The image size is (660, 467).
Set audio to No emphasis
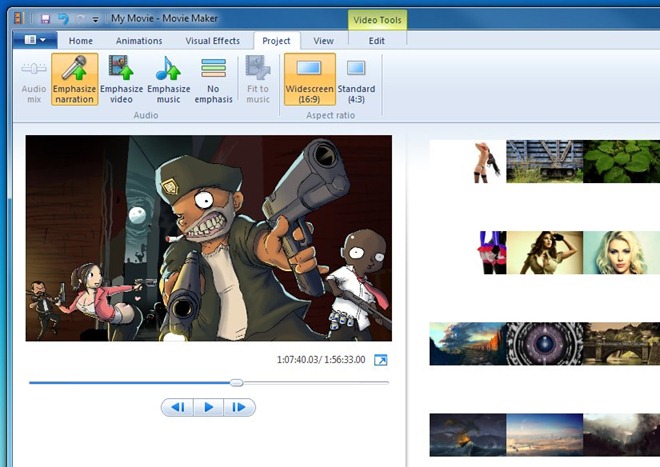pos(213,80)
